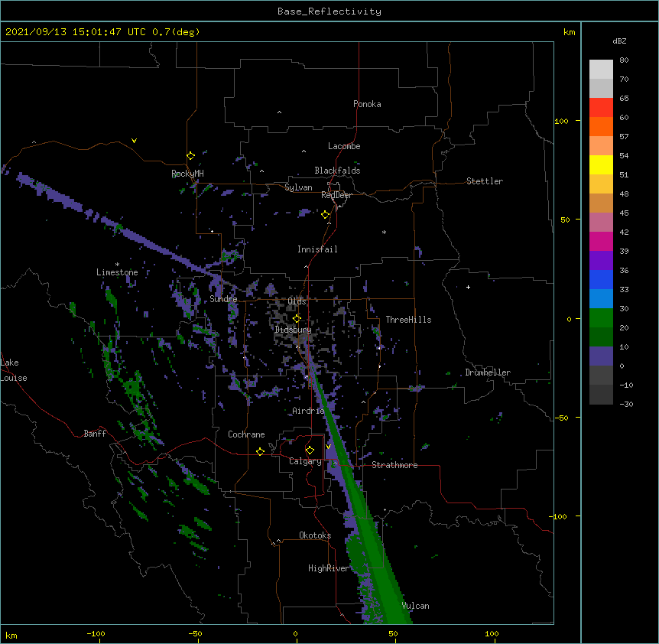Screen dimensions: 659x644
Task: Click the Ponoka city label
Action: 367,104
